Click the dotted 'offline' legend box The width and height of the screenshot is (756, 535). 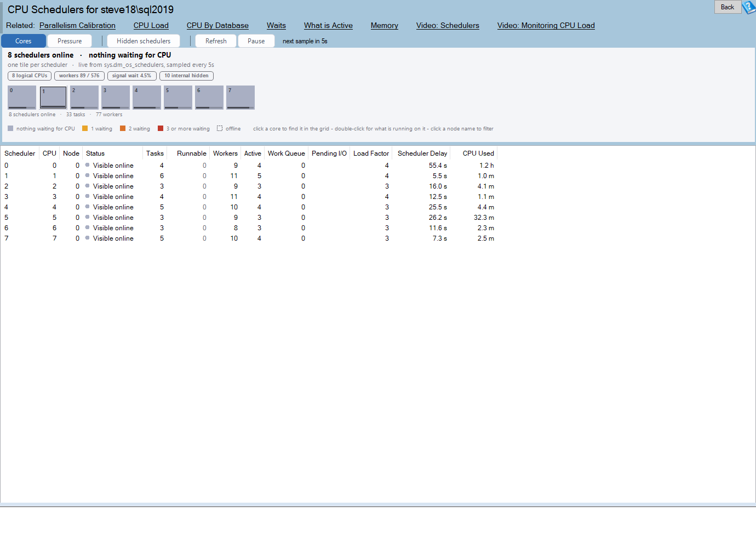coord(220,128)
